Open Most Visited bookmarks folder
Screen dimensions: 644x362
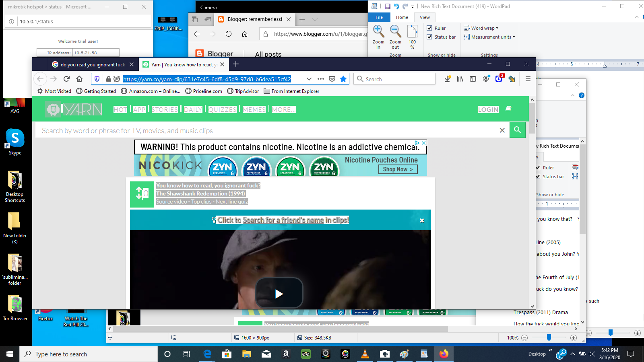tap(54, 91)
